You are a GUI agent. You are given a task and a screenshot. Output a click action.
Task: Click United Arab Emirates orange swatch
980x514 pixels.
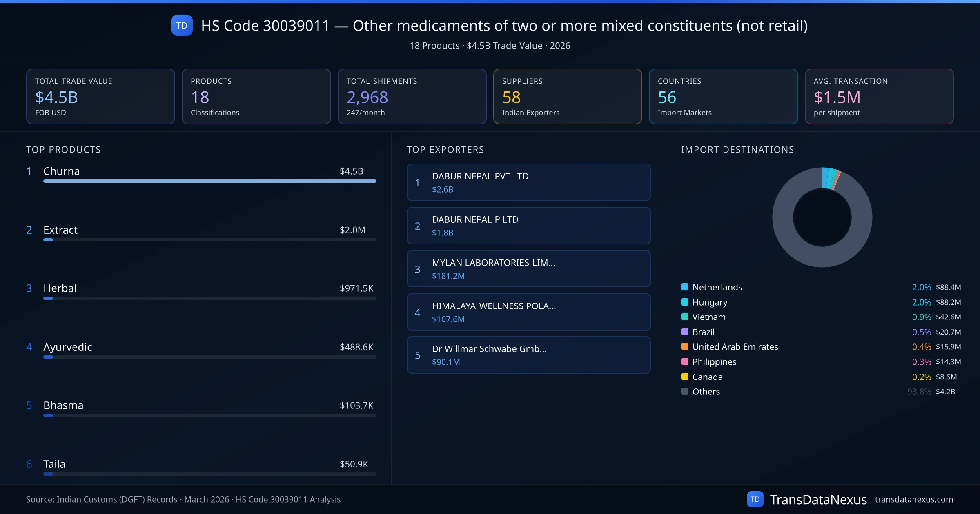pos(685,347)
